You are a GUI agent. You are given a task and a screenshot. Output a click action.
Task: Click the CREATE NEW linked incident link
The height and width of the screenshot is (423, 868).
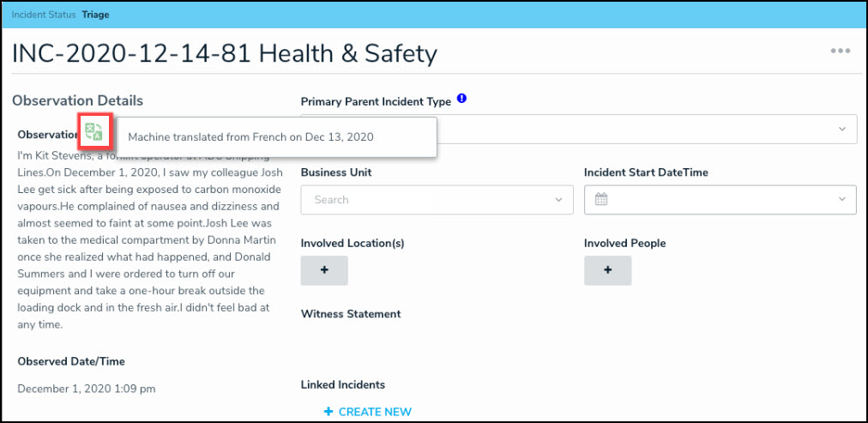tap(375, 412)
